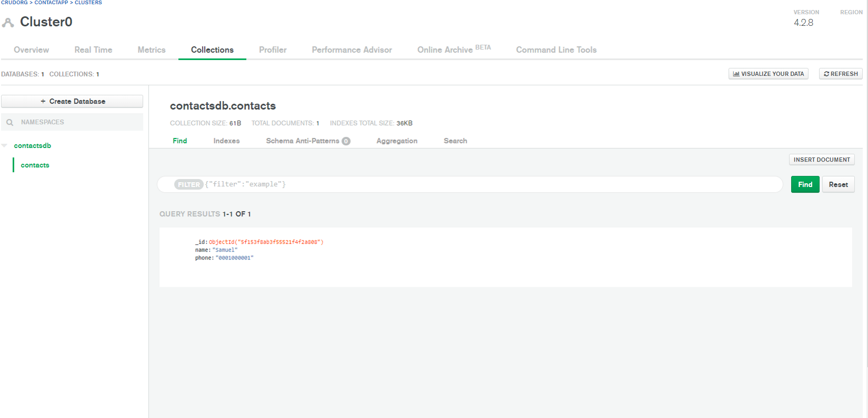Click the FILTER badge in query bar
Screen dimensions: 868x418
[x=188, y=185]
